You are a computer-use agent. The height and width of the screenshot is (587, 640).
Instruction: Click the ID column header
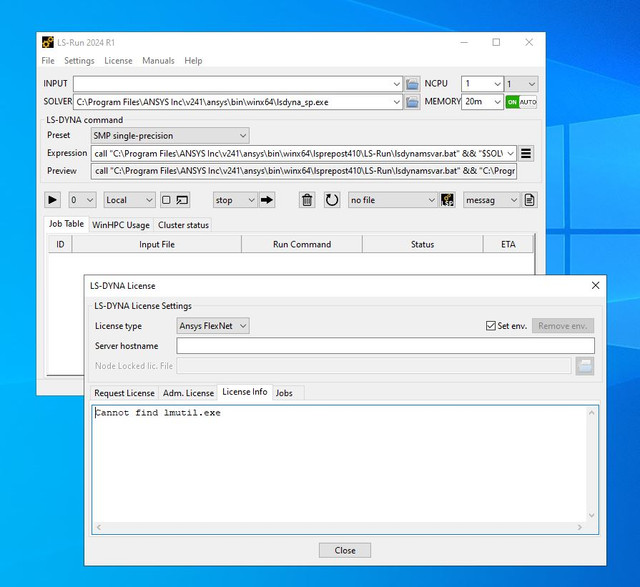(60, 245)
